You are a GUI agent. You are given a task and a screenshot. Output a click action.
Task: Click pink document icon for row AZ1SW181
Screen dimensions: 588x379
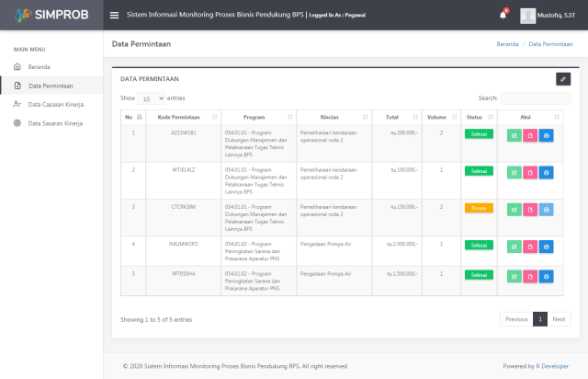click(x=530, y=134)
